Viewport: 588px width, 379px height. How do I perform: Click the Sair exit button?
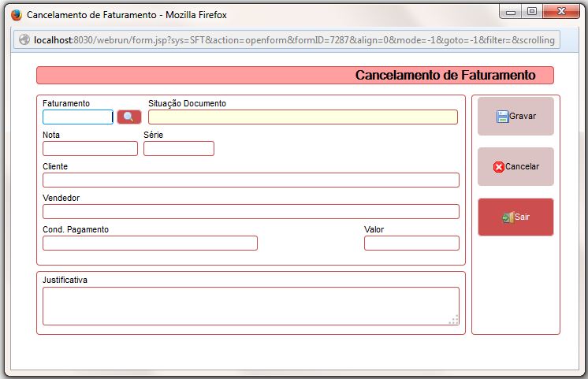pyautogui.click(x=515, y=217)
